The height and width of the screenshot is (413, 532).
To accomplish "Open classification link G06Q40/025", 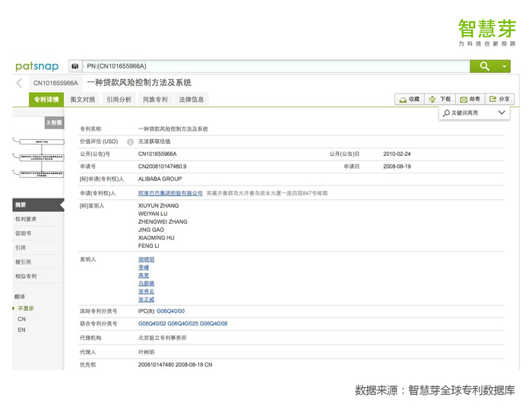I will click(x=183, y=324).
